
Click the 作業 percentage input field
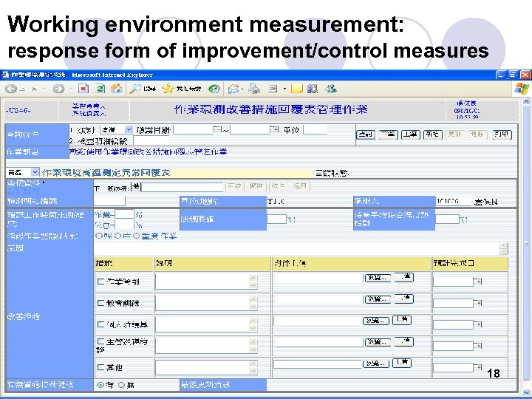(x=125, y=214)
